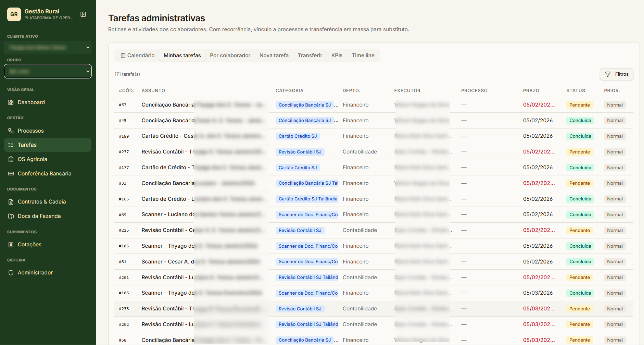Click the Docs da Fazenda folder icon

pos(11,216)
